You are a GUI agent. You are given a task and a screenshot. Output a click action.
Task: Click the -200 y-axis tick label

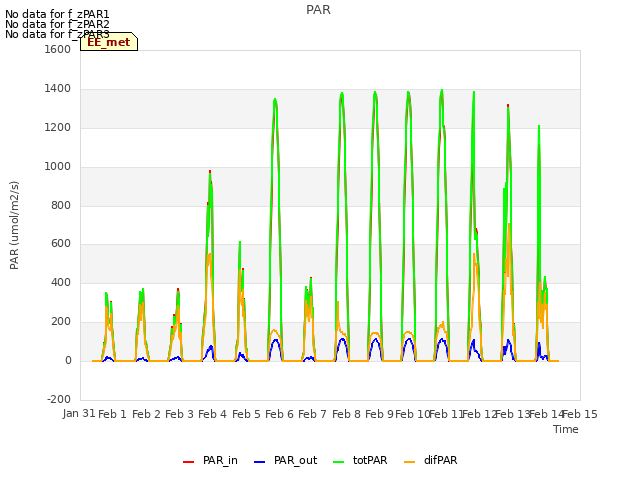coord(59,399)
